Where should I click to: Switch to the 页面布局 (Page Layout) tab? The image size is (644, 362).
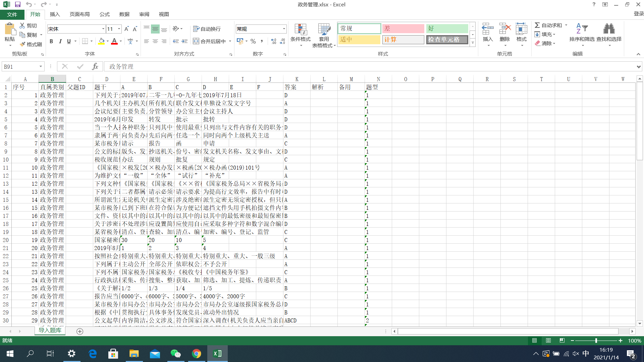click(x=79, y=14)
